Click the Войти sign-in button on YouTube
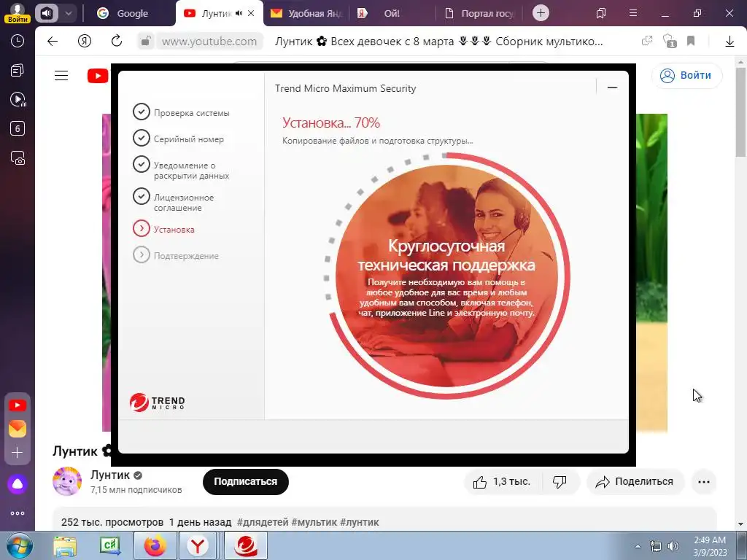This screenshot has width=747, height=560. click(x=686, y=75)
